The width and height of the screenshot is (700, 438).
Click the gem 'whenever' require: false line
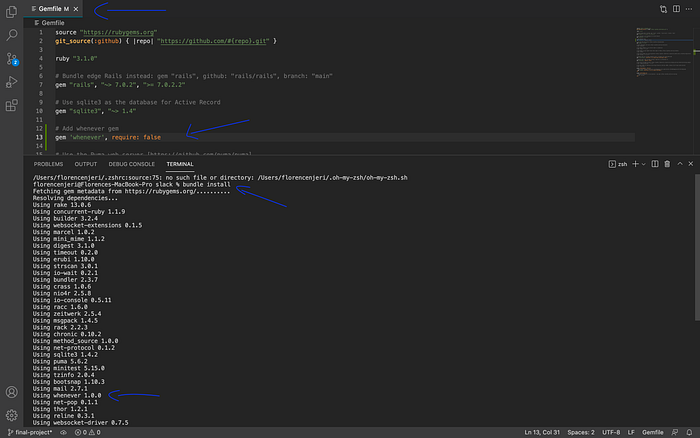108,137
